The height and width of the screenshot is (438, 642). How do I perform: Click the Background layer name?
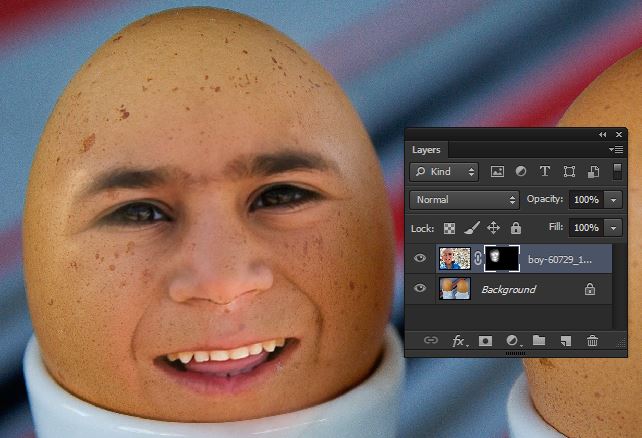click(508, 289)
